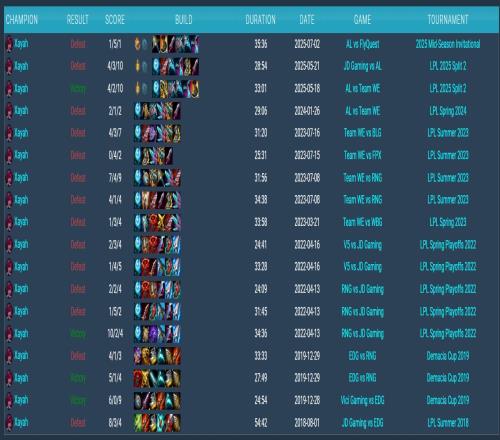Sort by the TOURNAMENT column header
500x440 pixels.
[x=448, y=20]
